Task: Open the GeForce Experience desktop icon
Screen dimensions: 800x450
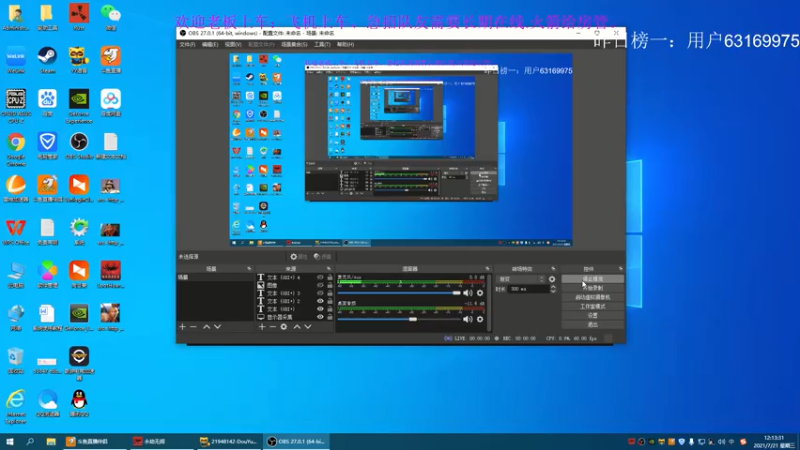Action: point(79,106)
